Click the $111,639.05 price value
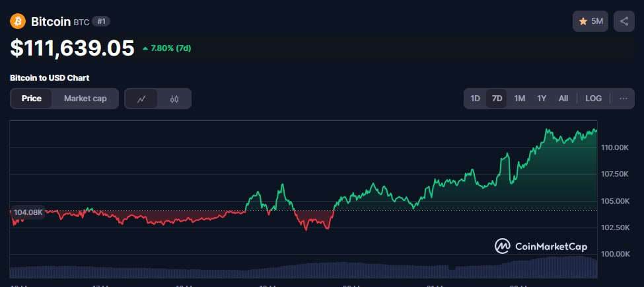 coord(72,48)
